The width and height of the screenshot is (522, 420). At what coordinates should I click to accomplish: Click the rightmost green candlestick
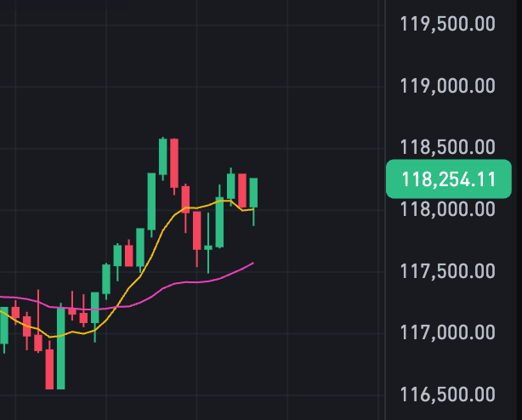253,193
